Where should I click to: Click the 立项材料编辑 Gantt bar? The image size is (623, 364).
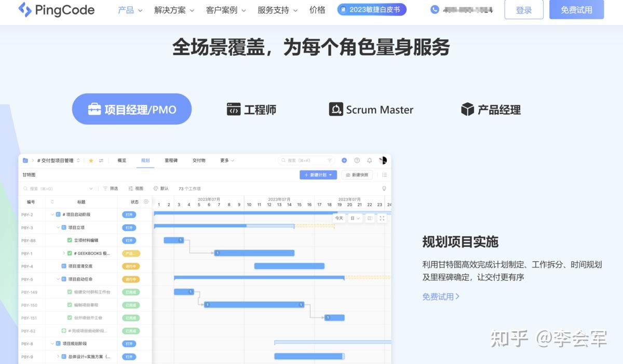[x=174, y=240]
